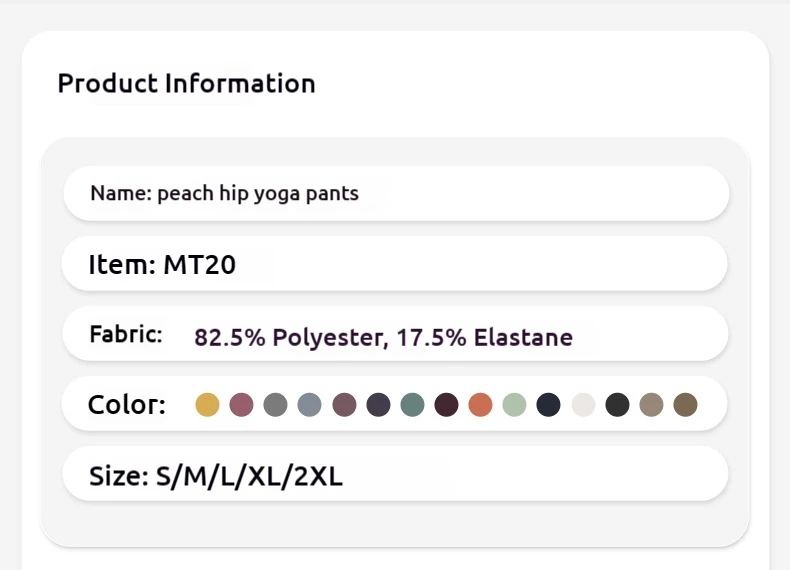Pick the burnt orange color swatch

pyautogui.click(x=480, y=405)
